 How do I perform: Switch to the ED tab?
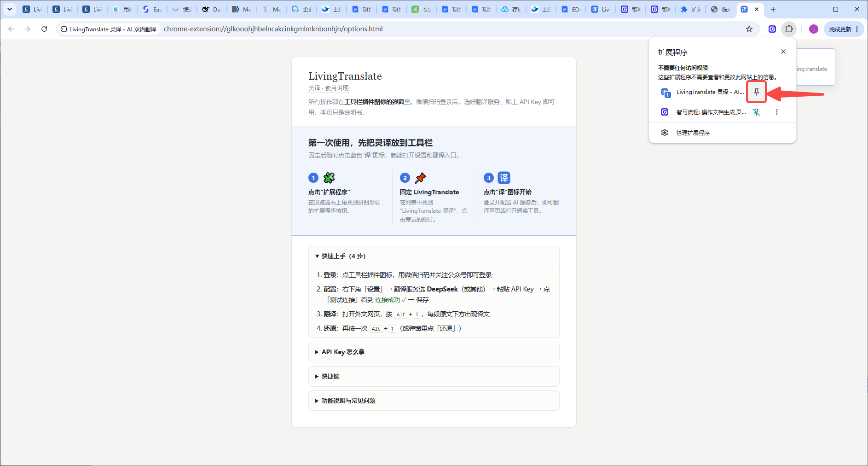coord(571,9)
